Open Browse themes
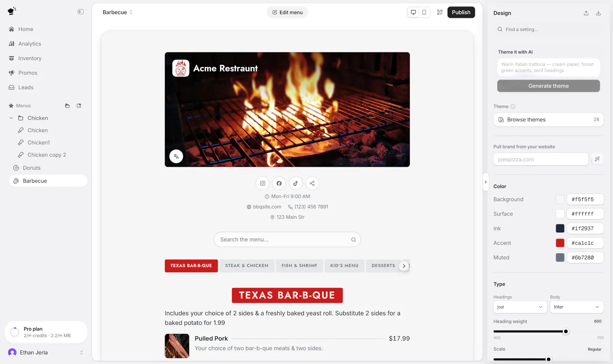Image resolution: width=613 pixels, height=364 pixels. pos(549,120)
